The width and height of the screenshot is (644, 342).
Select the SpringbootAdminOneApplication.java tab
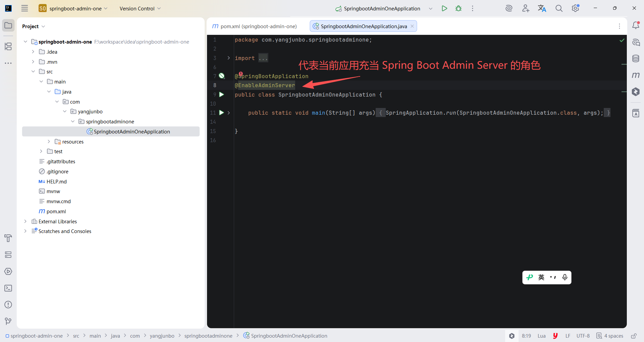pos(364,26)
